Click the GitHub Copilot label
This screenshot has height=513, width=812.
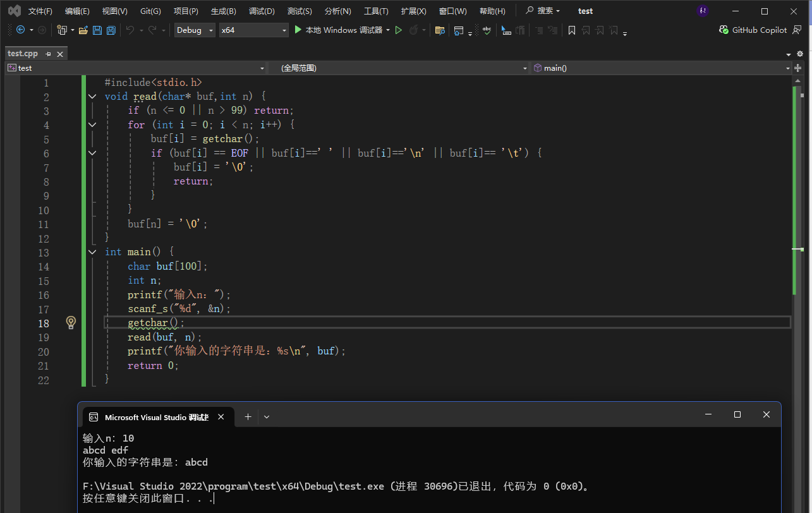tap(760, 30)
